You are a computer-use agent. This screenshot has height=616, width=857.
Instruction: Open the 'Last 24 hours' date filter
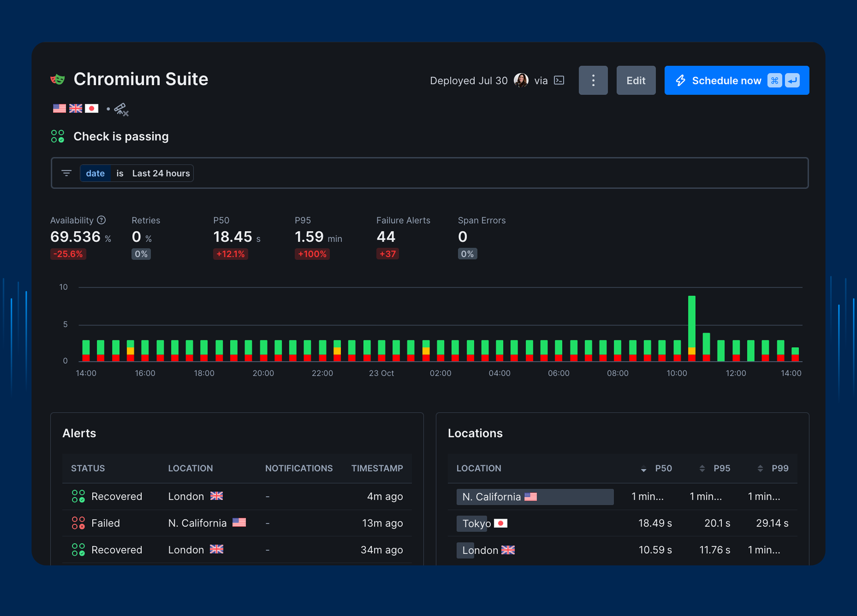coord(161,173)
